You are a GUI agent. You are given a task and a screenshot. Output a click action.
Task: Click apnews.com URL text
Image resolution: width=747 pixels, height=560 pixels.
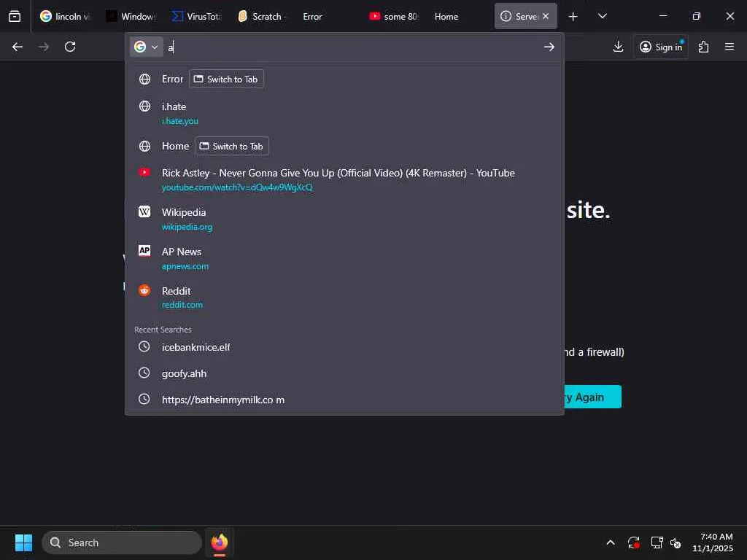(185, 266)
